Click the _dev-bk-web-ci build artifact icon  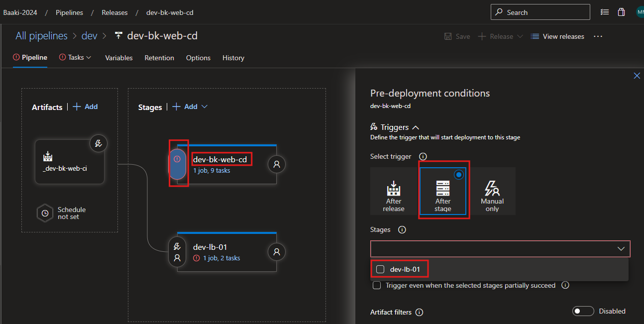(x=48, y=157)
